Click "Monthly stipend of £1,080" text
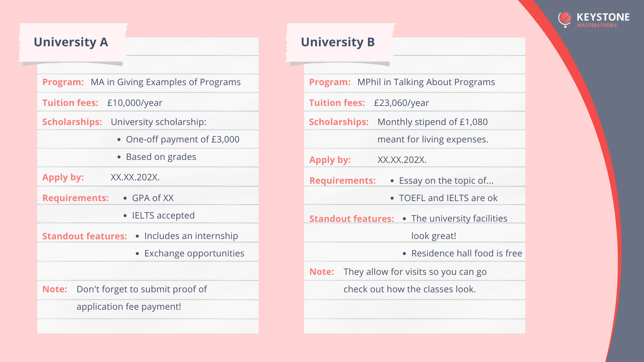The height and width of the screenshot is (362, 644). coord(432,122)
